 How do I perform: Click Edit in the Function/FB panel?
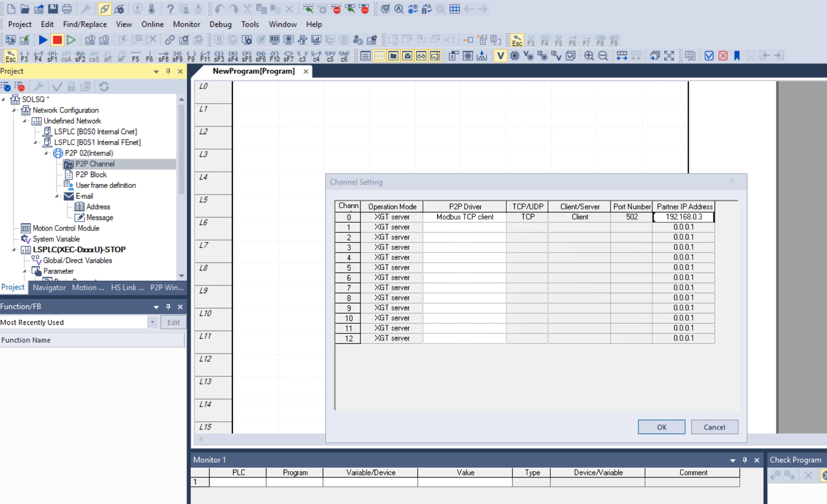tap(173, 322)
